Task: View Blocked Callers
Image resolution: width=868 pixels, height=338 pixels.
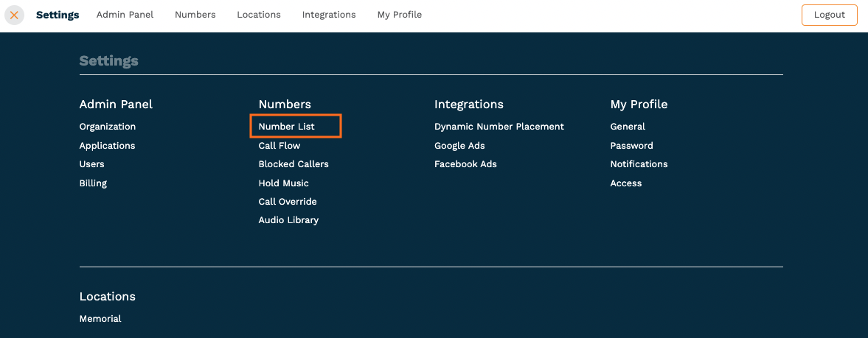Action: coord(294,164)
